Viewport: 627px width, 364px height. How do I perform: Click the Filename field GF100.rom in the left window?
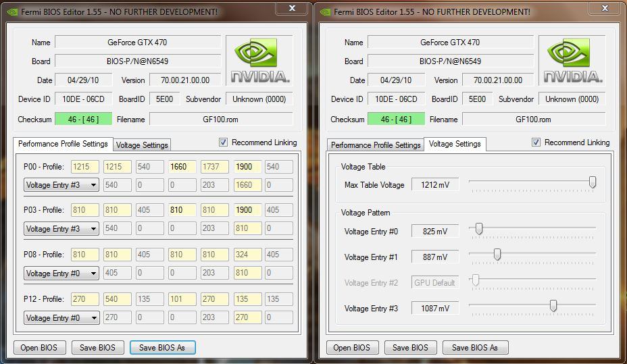point(221,119)
